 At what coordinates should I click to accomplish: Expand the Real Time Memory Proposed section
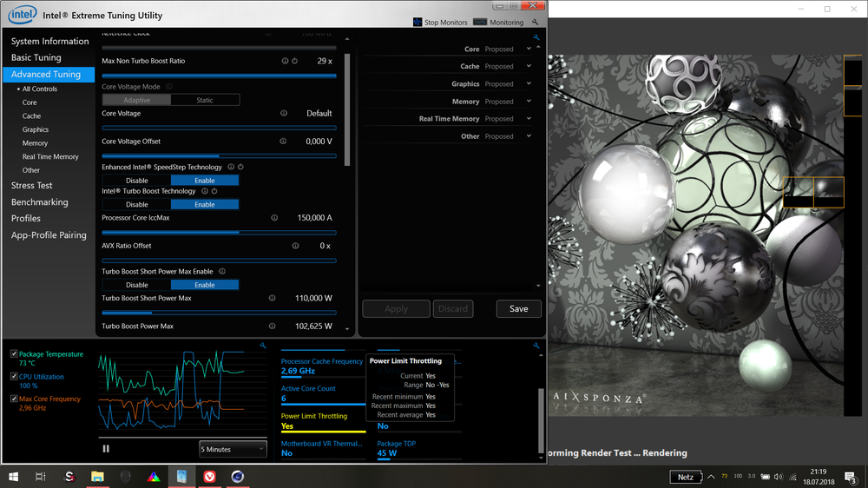529,119
